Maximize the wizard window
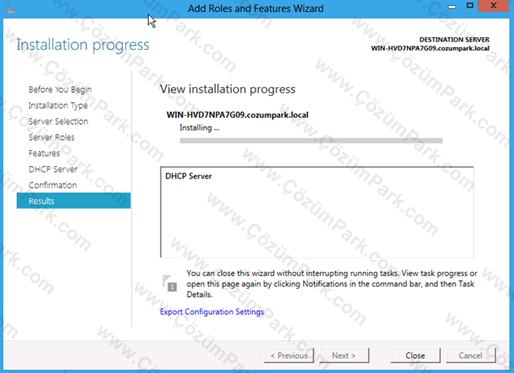Viewport: 514px width, 373px height. click(x=470, y=6)
